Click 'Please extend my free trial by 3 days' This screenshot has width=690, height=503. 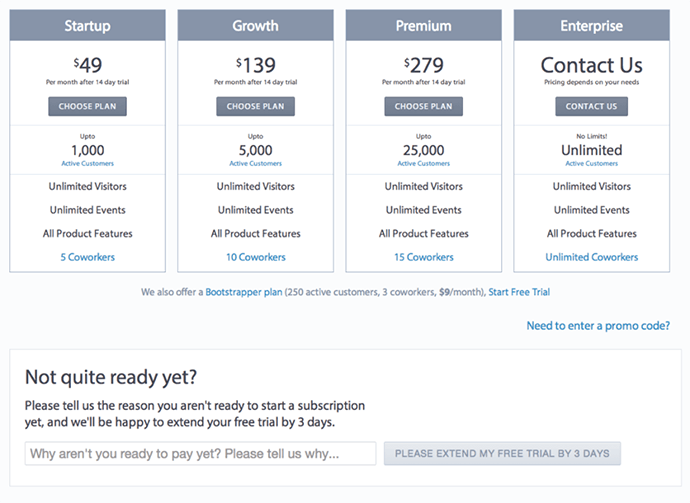click(x=502, y=453)
